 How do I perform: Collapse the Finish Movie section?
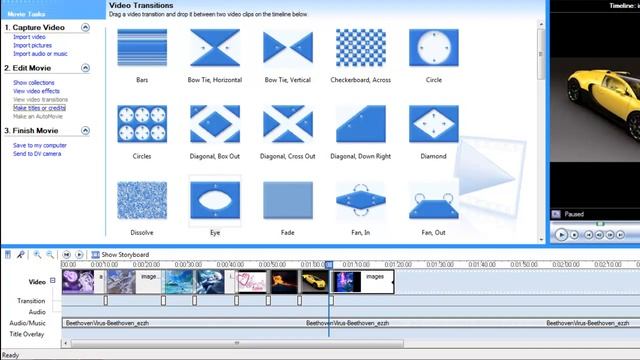pos(85,131)
